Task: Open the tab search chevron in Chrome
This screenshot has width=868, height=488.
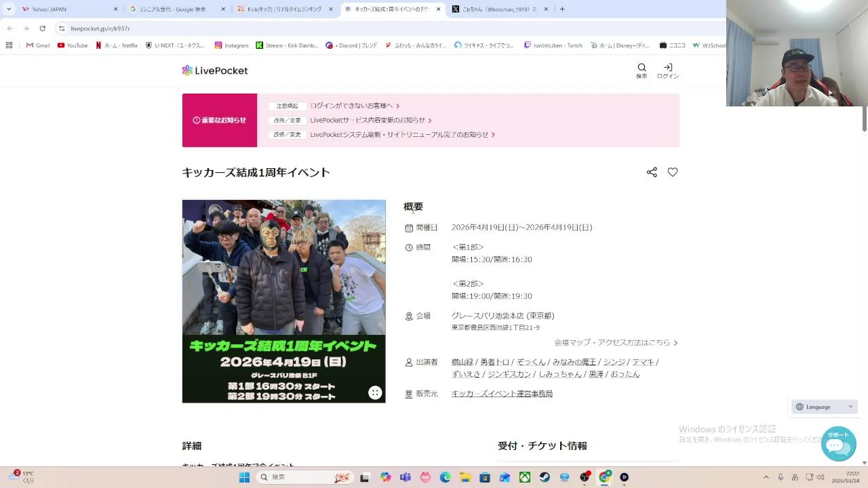Action: coord(9,9)
